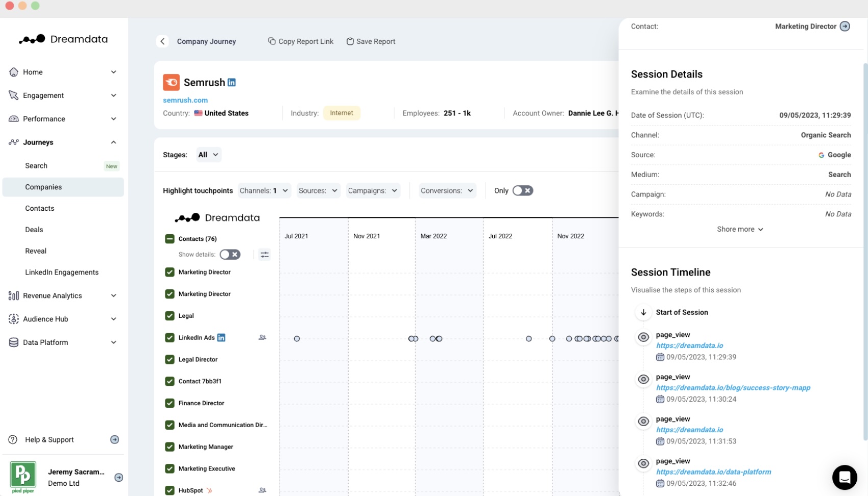
Task: Click the Journeys path icon
Action: point(14,142)
